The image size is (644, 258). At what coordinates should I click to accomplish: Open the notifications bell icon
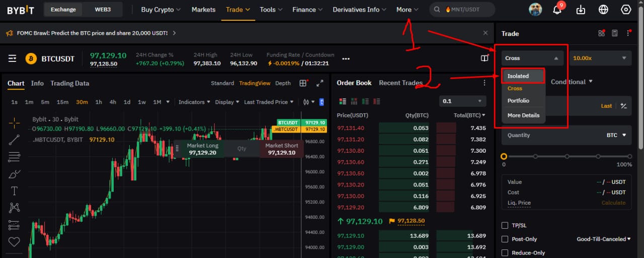(557, 10)
